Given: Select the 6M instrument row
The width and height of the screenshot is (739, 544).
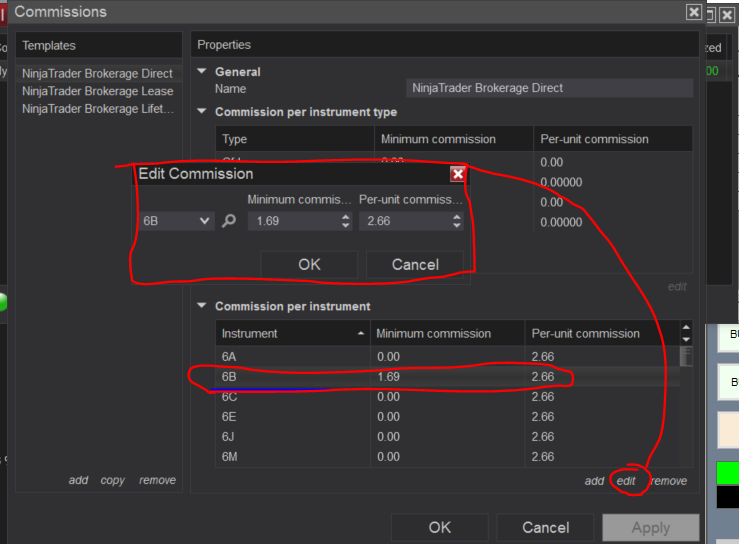Looking at the screenshot, I should 448,457.
